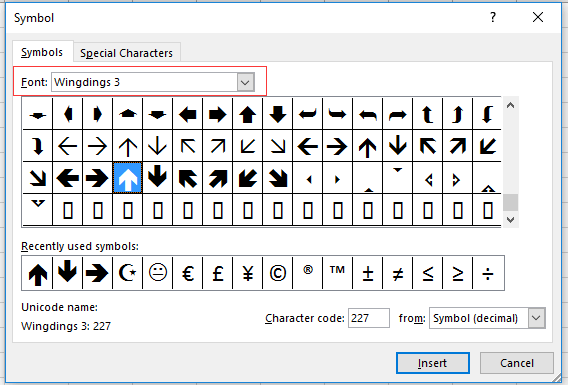Choose the copyright symbol from recent symbols
This screenshot has width=568, height=385.
click(278, 273)
